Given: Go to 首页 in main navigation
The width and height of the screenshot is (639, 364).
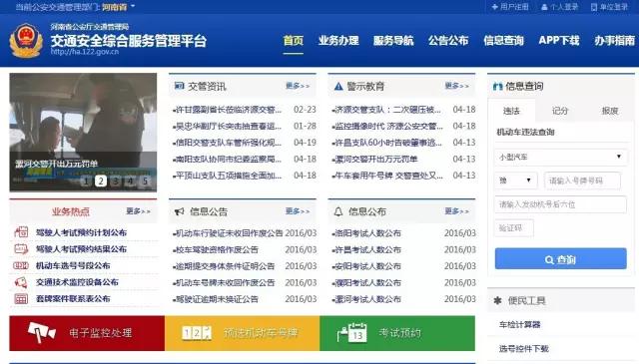Looking at the screenshot, I should tap(294, 40).
